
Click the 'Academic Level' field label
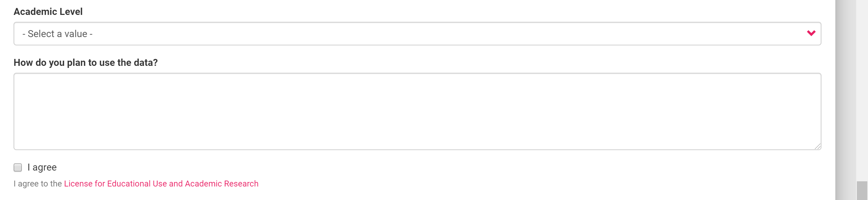48,12
